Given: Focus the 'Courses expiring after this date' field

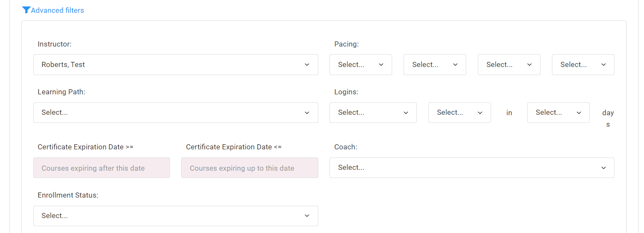Looking at the screenshot, I should coord(101,168).
